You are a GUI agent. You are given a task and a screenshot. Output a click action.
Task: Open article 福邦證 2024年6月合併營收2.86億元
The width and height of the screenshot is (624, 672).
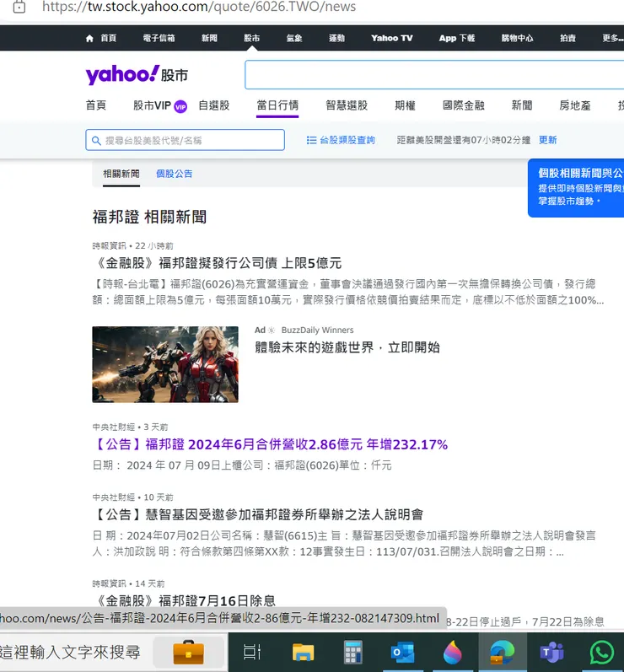point(270,444)
